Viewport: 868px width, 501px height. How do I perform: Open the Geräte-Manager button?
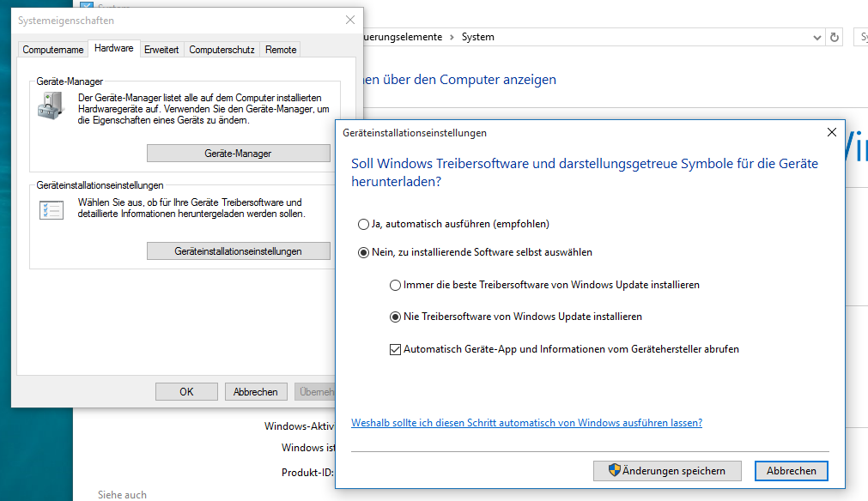(238, 154)
